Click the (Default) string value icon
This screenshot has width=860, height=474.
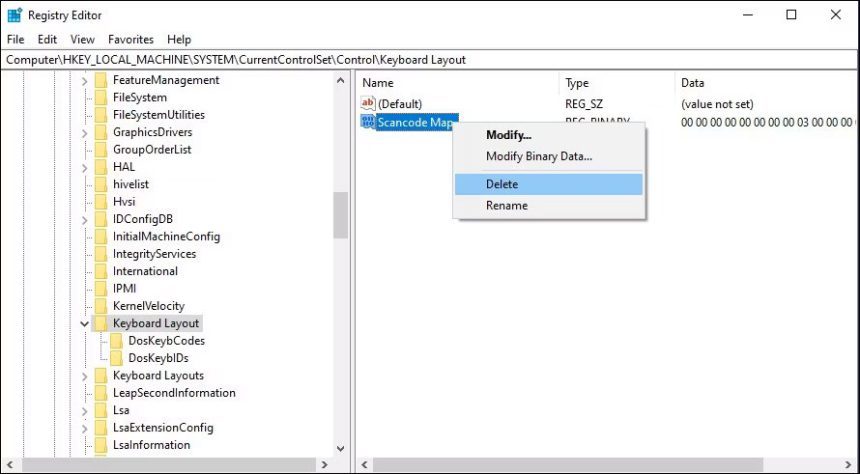pyautogui.click(x=367, y=104)
